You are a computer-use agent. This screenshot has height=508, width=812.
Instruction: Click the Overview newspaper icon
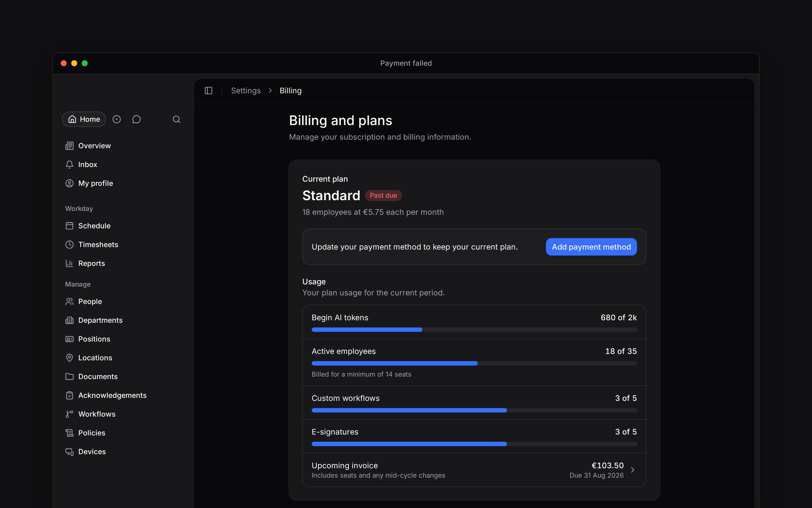(70, 146)
